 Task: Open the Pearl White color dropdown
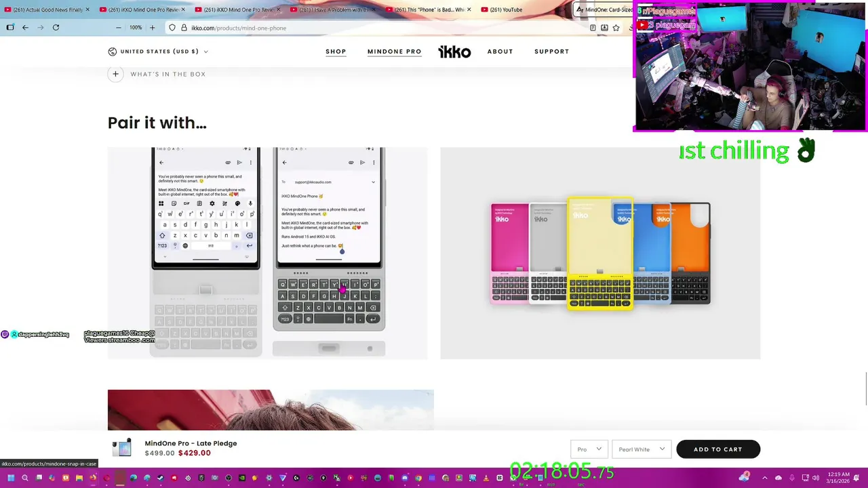pos(641,449)
